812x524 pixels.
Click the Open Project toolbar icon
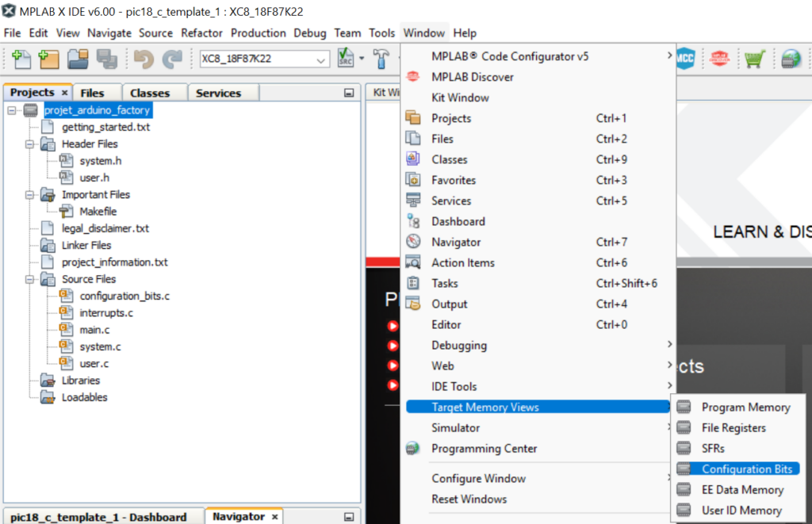coord(78,59)
